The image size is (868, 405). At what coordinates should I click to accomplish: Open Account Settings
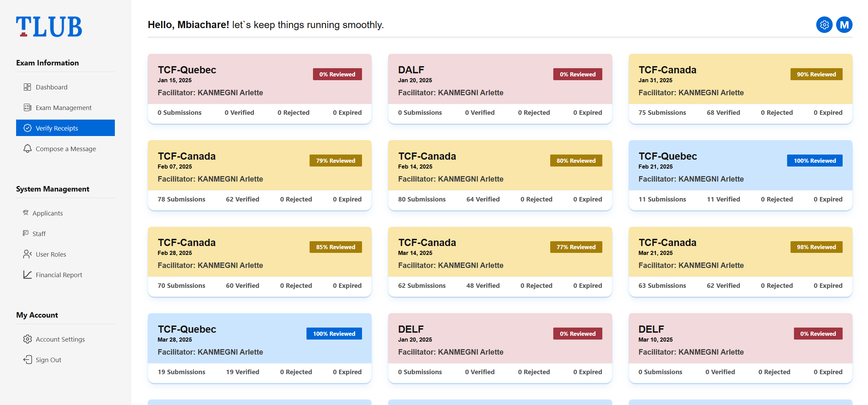[65, 339]
